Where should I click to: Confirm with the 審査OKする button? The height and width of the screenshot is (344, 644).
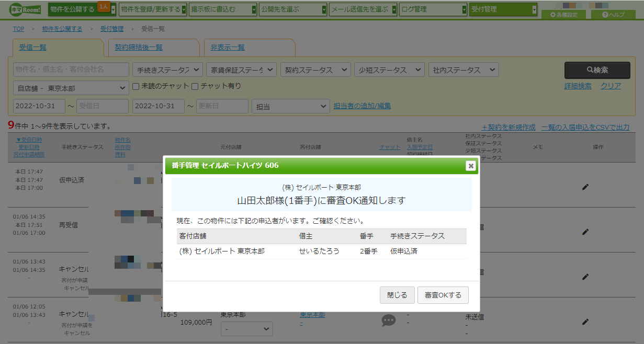pos(443,295)
